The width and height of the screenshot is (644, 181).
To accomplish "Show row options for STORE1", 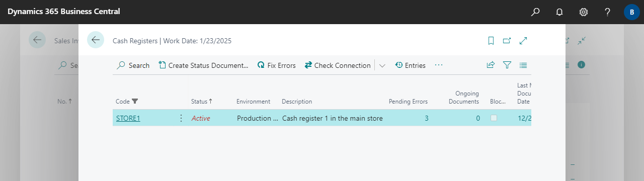I will pyautogui.click(x=181, y=118).
